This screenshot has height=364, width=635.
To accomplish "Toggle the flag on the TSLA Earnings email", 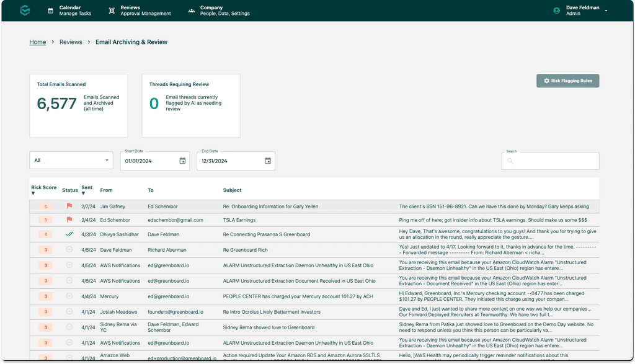I will coord(68,219).
